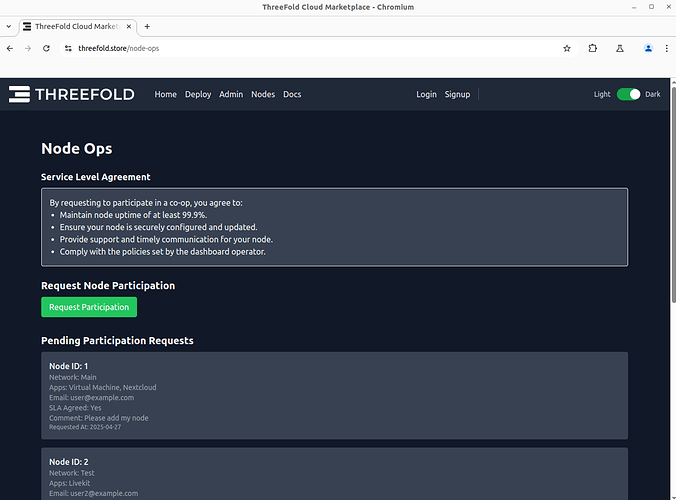
Task: Open a new tab with the plus icon
Action: [147, 26]
